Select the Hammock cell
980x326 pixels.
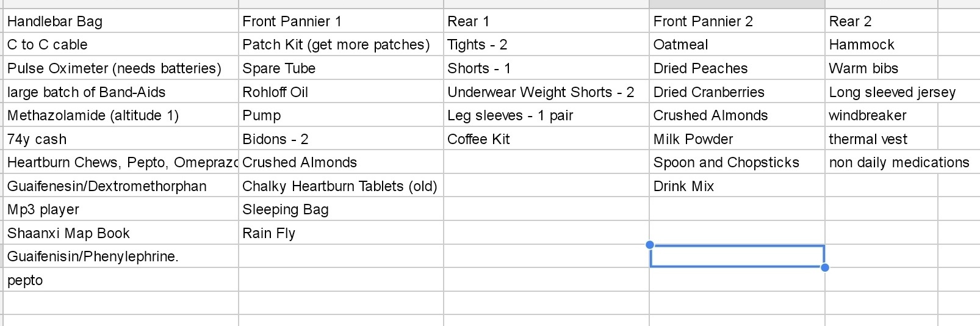click(x=881, y=45)
